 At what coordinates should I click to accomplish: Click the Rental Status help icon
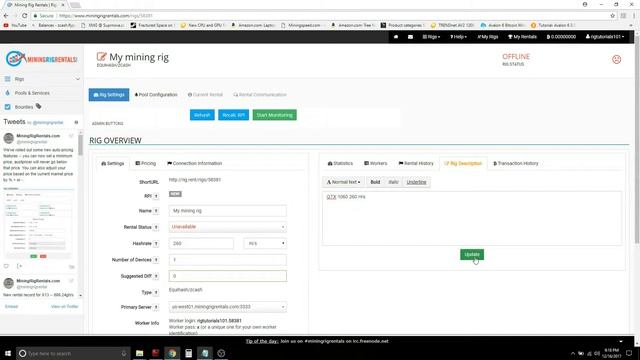click(x=156, y=227)
